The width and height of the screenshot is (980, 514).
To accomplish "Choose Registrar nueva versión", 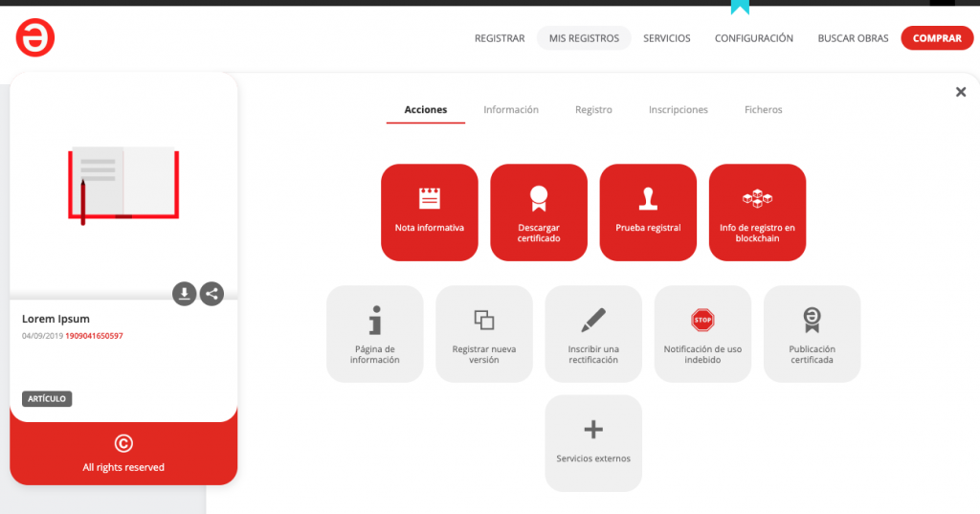I will pos(483,333).
